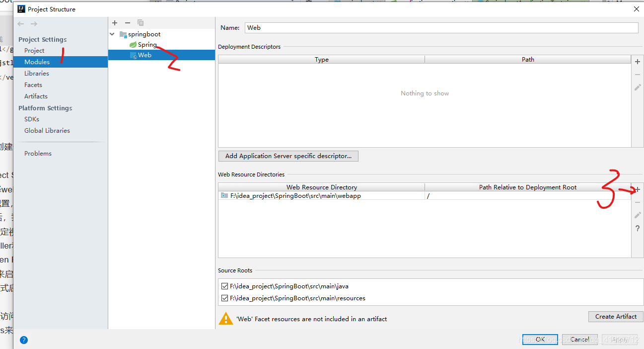Click the deployment root path cell
This screenshot has height=349, width=644.
click(528, 196)
